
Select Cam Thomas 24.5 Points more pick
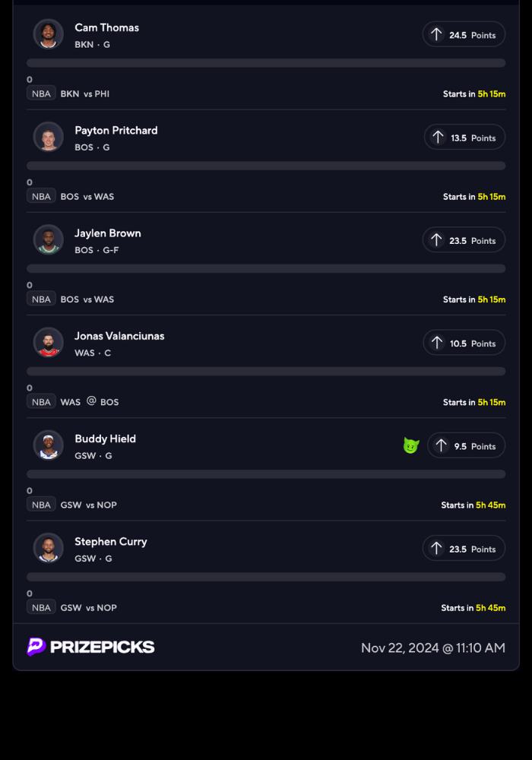[464, 35]
